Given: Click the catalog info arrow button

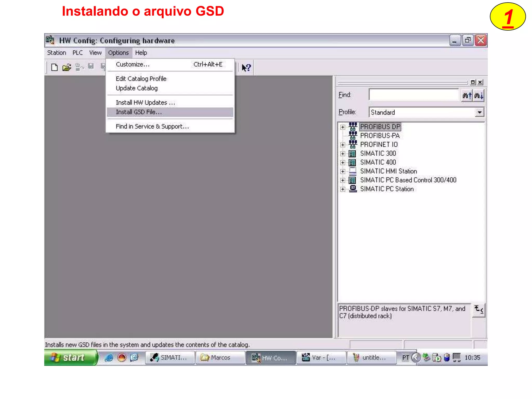Looking at the screenshot, I should tap(478, 310).
